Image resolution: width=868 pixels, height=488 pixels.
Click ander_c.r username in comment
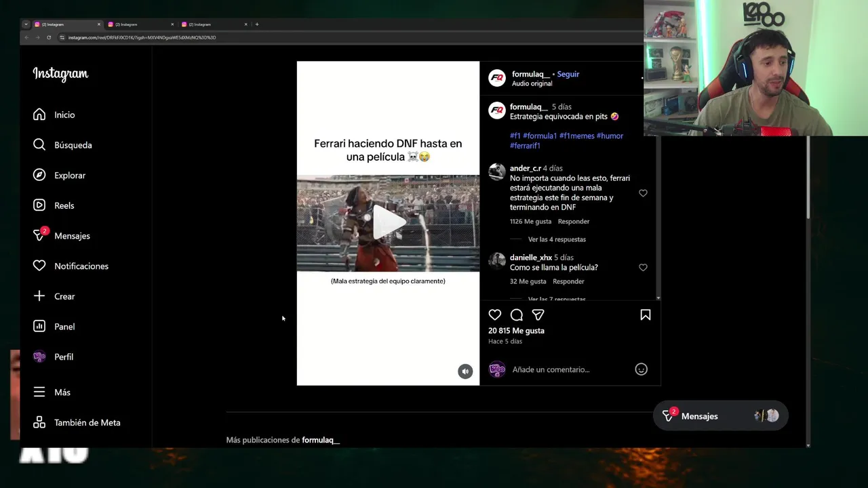click(x=525, y=168)
